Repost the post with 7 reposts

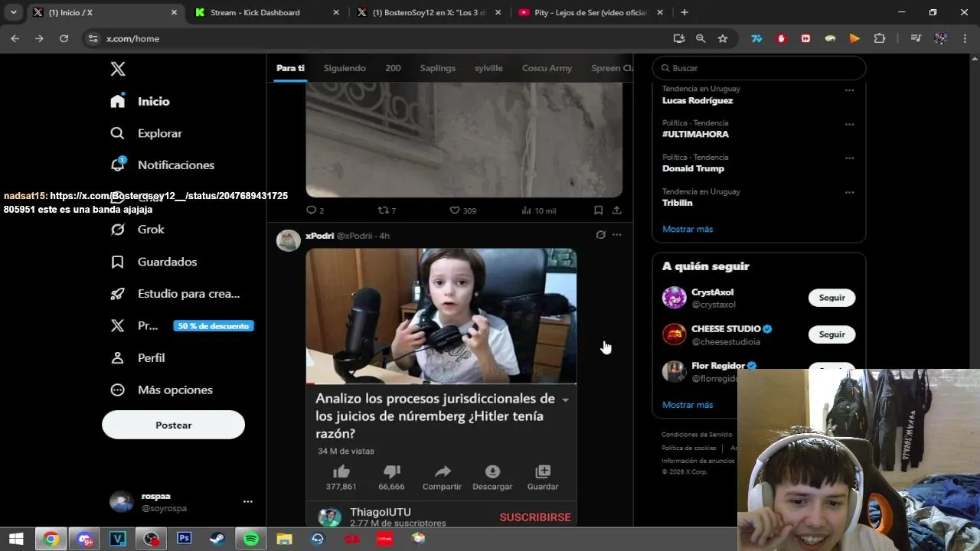pos(387,210)
